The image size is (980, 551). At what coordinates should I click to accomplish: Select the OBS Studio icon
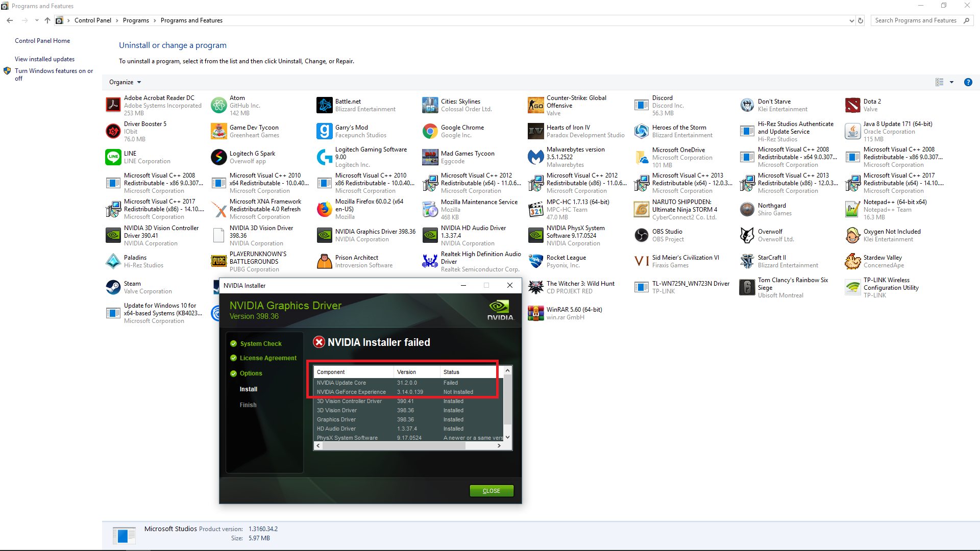click(641, 235)
